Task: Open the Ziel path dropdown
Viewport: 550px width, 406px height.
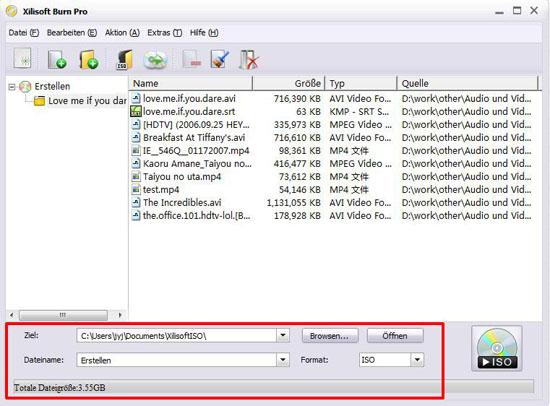Action: pyautogui.click(x=283, y=335)
